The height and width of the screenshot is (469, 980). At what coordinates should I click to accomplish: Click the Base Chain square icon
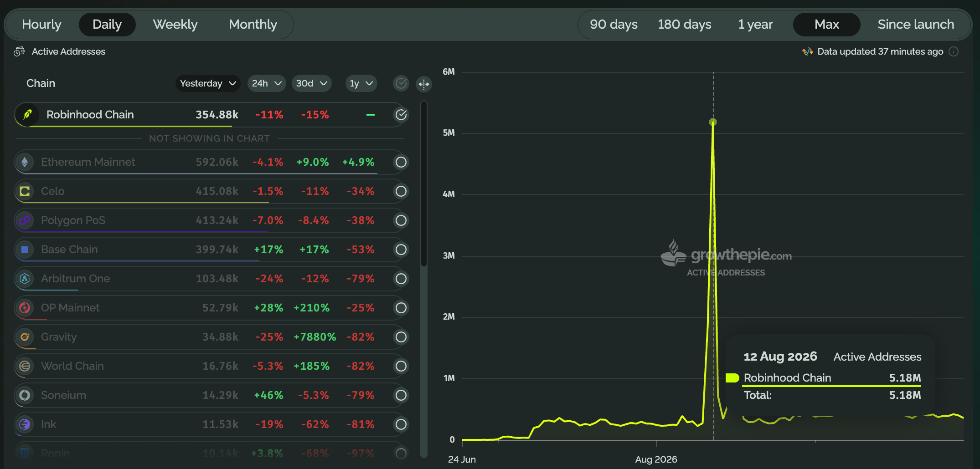pos(25,250)
